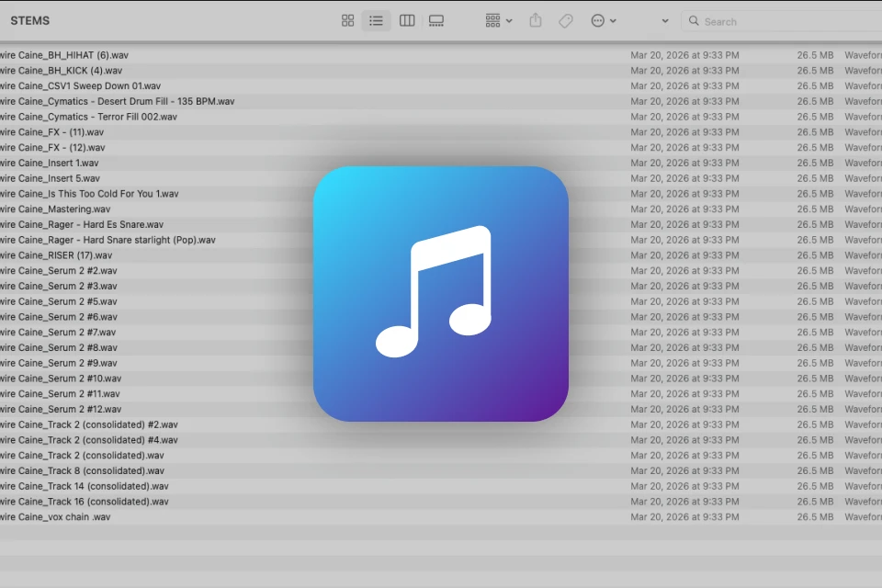Select the Serum 2 #10.wav file

tap(61, 379)
